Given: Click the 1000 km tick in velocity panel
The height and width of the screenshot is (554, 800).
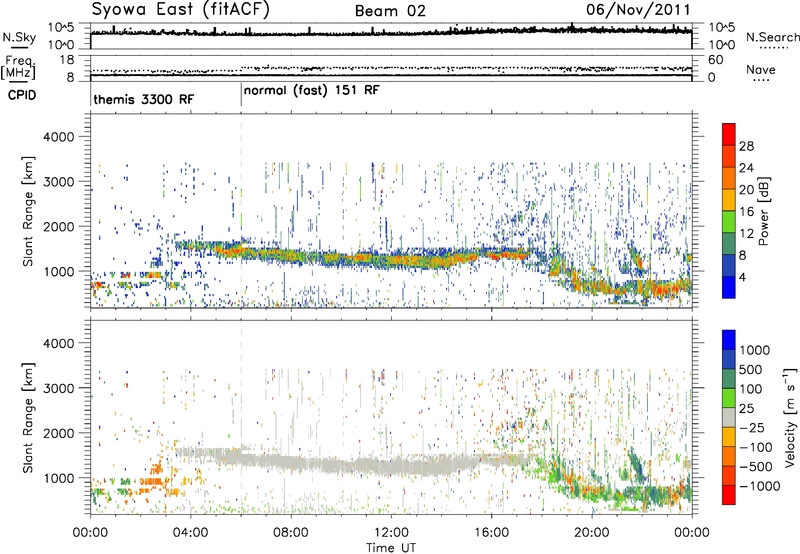Looking at the screenshot, I should point(58,478).
